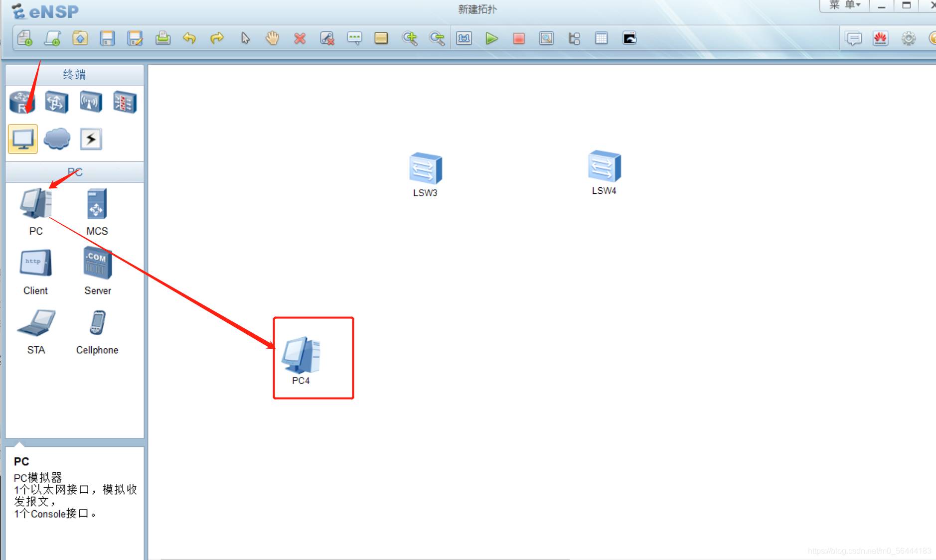Zoom in on the topology canvas
The height and width of the screenshot is (560, 936).
410,38
